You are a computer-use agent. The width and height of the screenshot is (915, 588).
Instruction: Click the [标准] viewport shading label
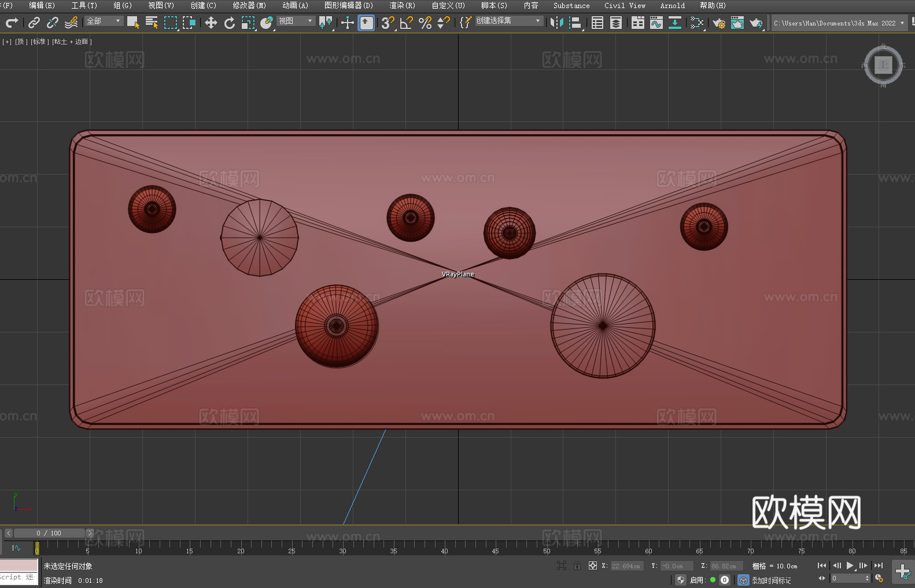[x=40, y=42]
